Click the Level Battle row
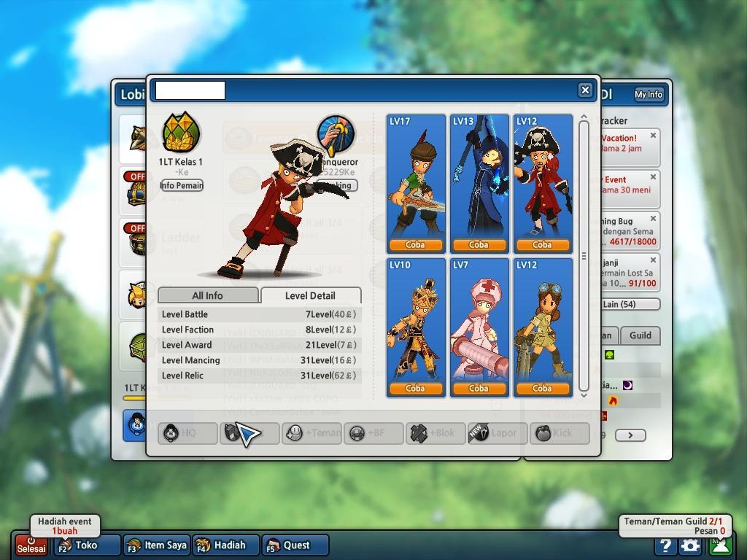 point(259,314)
